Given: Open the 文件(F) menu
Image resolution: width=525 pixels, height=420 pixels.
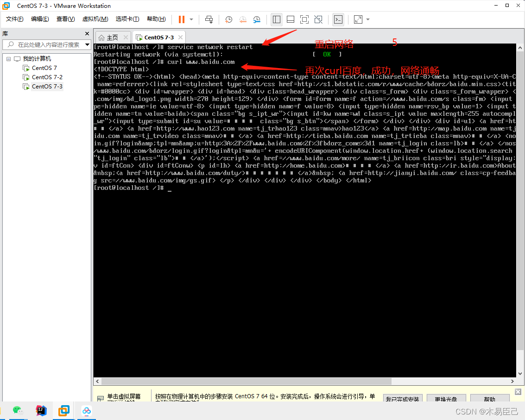Looking at the screenshot, I should 15,19.
